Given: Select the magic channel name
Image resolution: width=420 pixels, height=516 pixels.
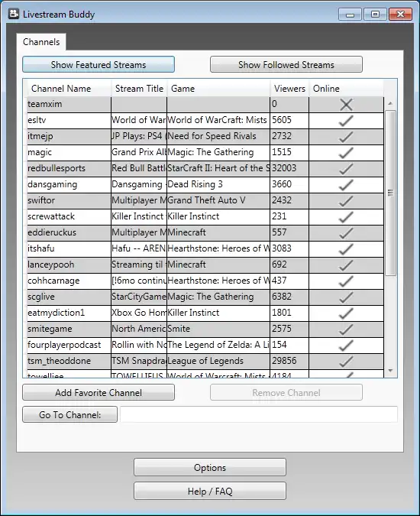Looking at the screenshot, I should (x=40, y=152).
